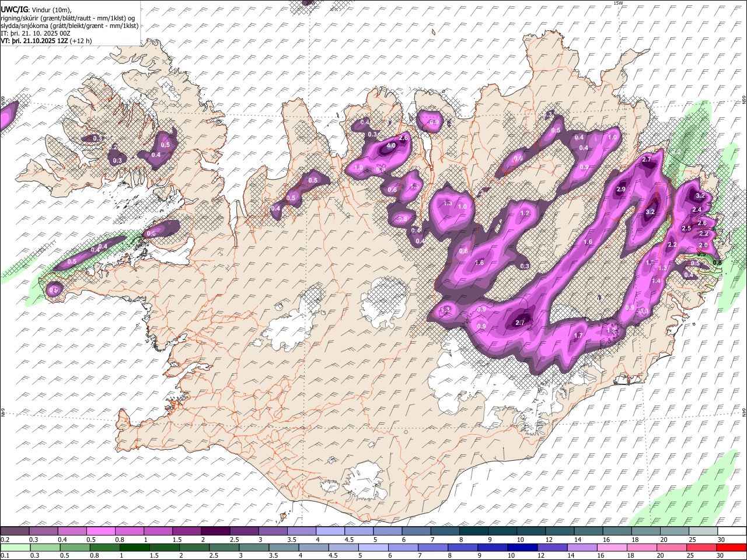Select the lavender swatch right of bottom-row "14"
This screenshot has height=560, width=747.
point(582,548)
